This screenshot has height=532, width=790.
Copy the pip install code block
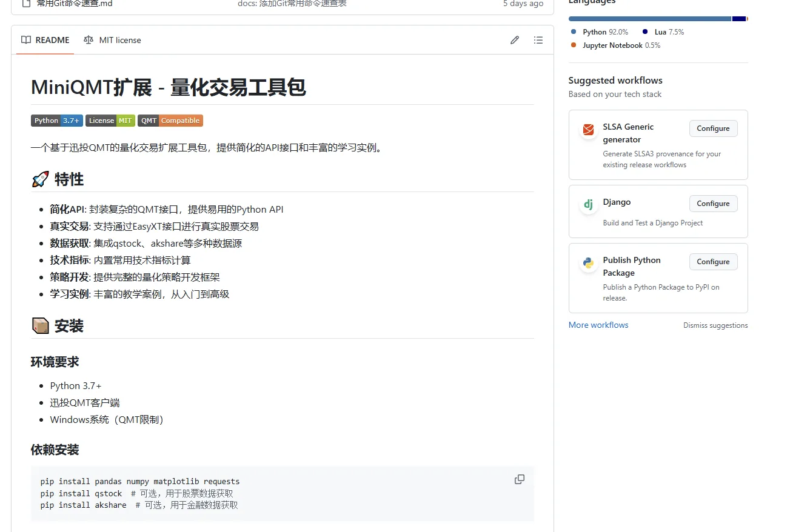tap(519, 479)
